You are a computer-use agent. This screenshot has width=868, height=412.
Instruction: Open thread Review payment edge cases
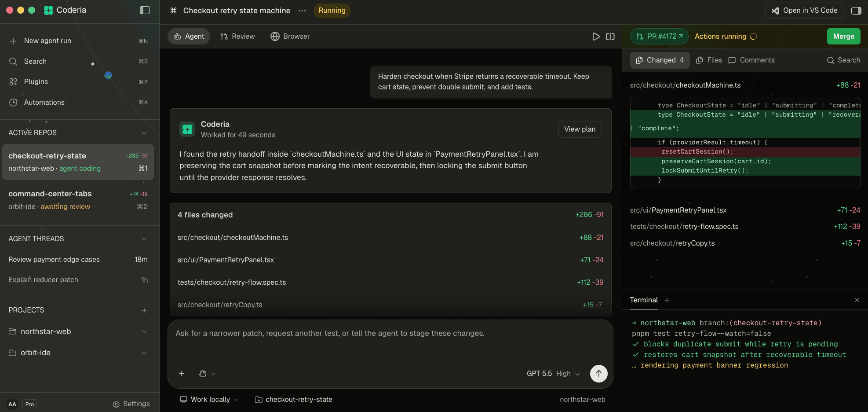coord(78,260)
